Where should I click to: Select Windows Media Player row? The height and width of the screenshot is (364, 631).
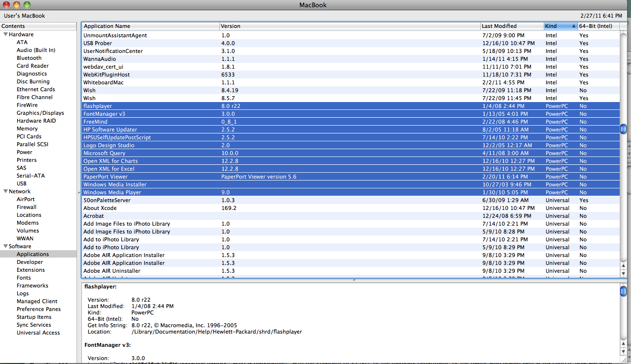pyautogui.click(x=350, y=192)
